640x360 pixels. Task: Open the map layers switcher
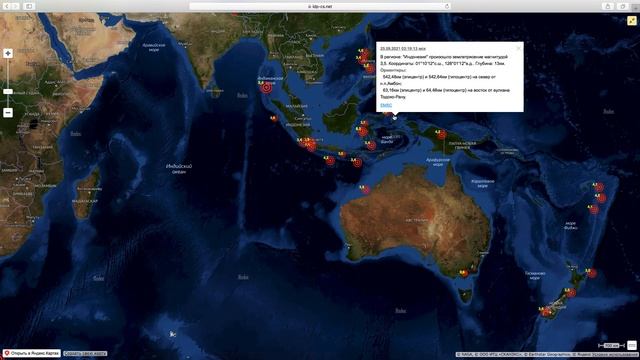[632, 345]
